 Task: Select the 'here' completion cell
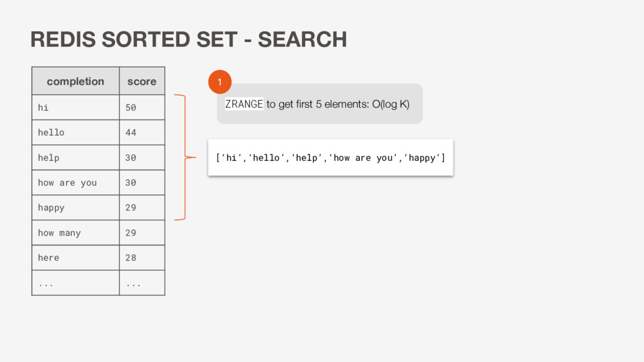click(x=75, y=258)
